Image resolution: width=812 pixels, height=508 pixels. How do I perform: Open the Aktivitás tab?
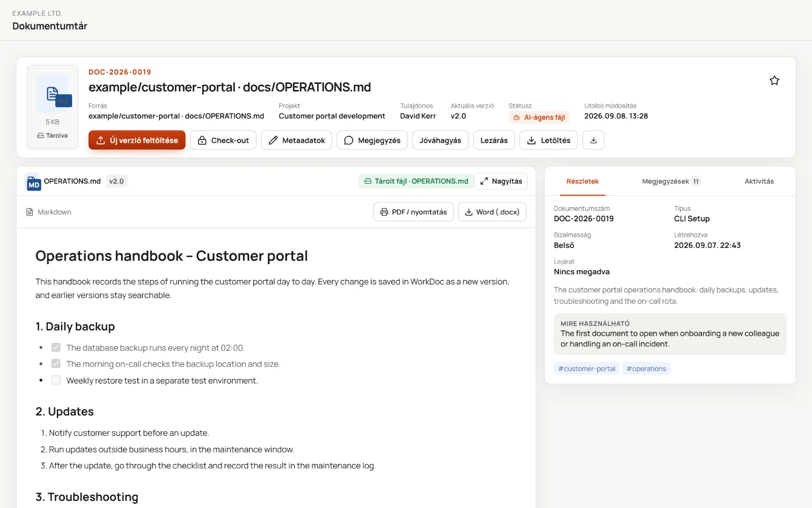759,181
